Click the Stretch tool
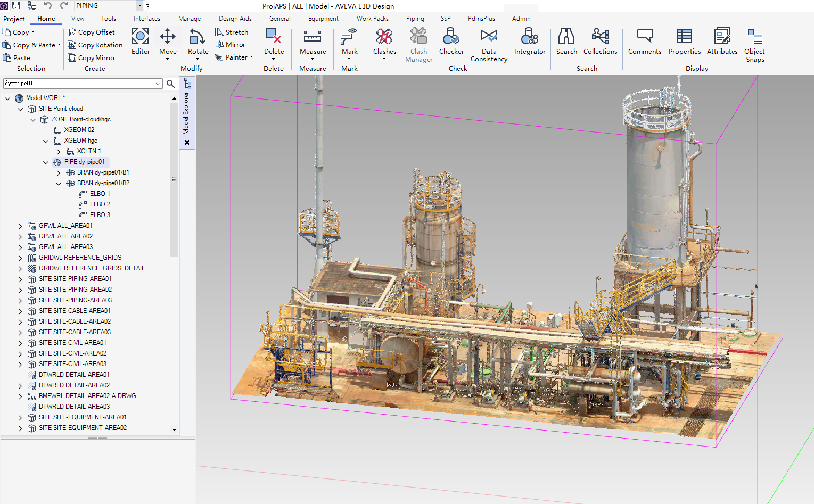Image resolution: width=814 pixels, height=504 pixels. pos(232,32)
